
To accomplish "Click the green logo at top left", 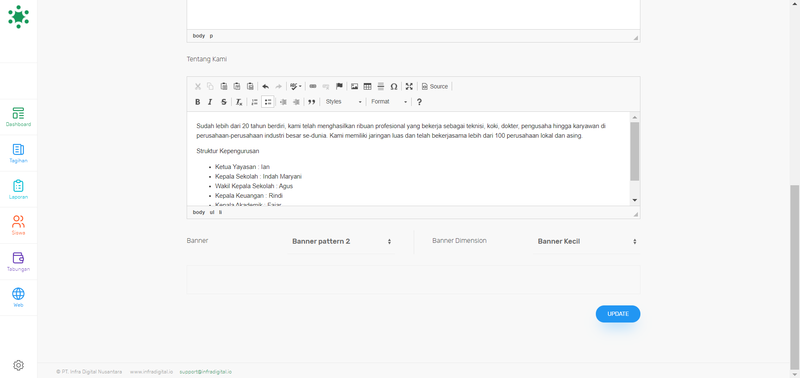I will point(18,16).
